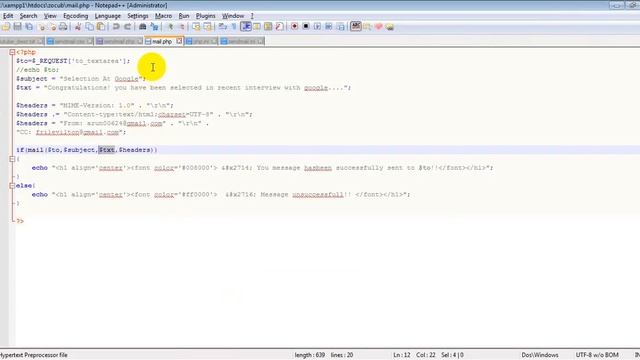Click the UTF-8 w/o BOM encoding field

pos(597,355)
